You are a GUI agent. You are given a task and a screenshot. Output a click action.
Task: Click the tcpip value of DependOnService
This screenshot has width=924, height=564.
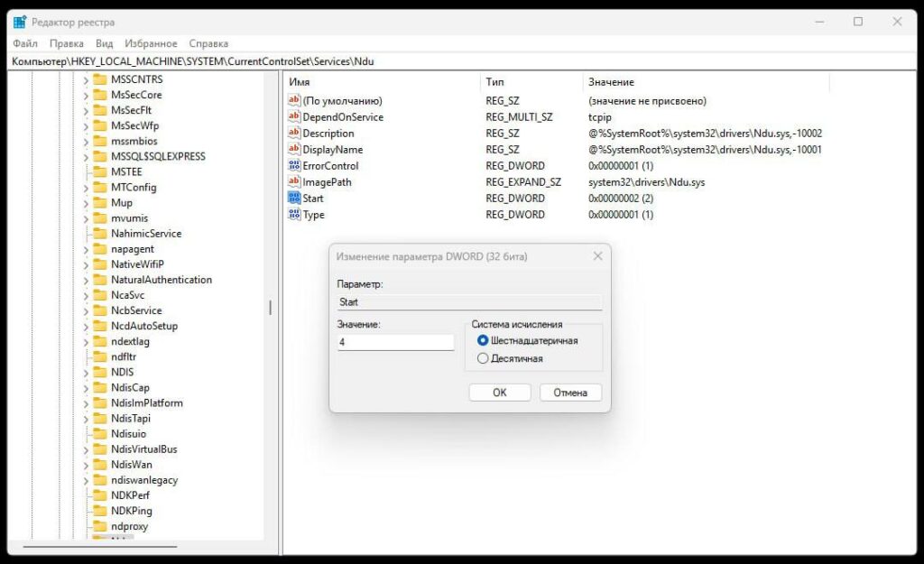point(600,117)
